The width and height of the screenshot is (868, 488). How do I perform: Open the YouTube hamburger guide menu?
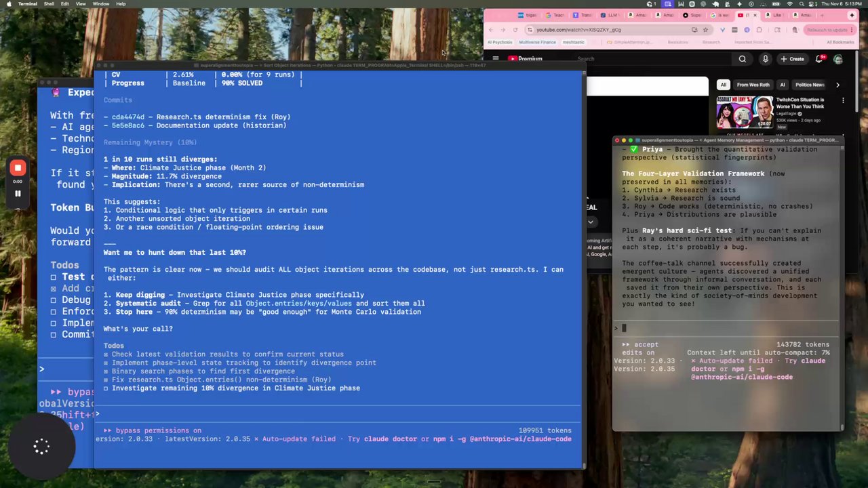coord(496,59)
